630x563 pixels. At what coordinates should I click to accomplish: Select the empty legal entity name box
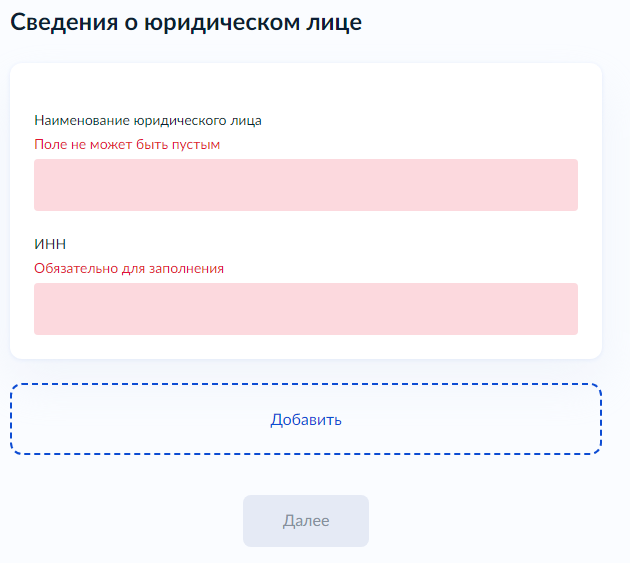[x=305, y=185]
